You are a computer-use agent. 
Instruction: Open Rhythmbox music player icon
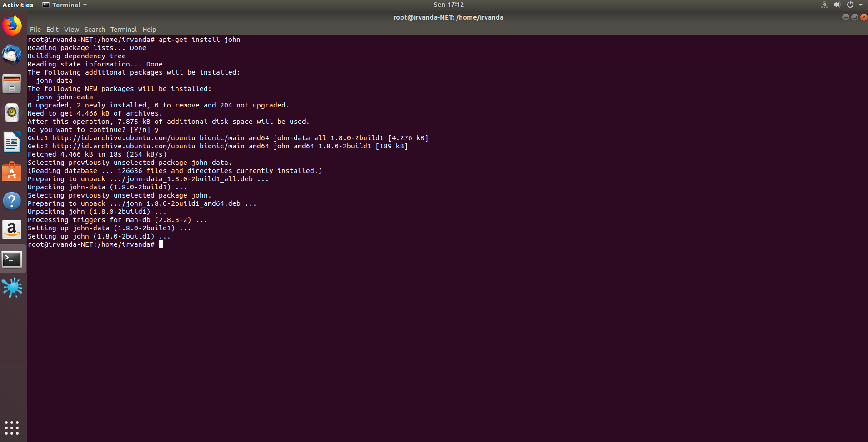(x=12, y=112)
